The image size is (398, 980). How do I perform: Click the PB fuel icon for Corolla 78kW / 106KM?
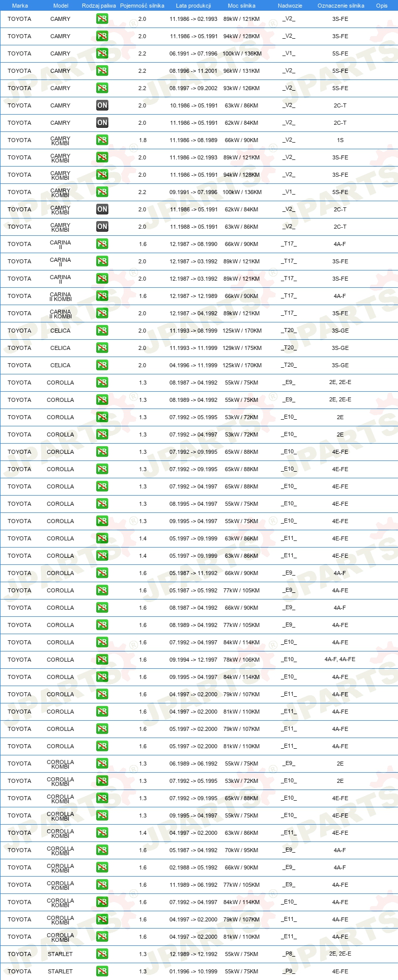[x=102, y=660]
